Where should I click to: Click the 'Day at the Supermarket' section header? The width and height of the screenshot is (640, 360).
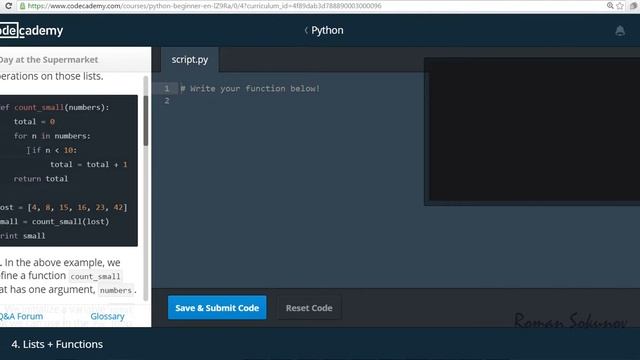(x=49, y=60)
